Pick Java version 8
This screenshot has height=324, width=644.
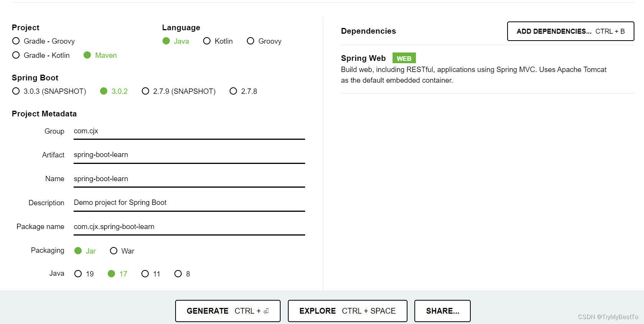[182, 274]
